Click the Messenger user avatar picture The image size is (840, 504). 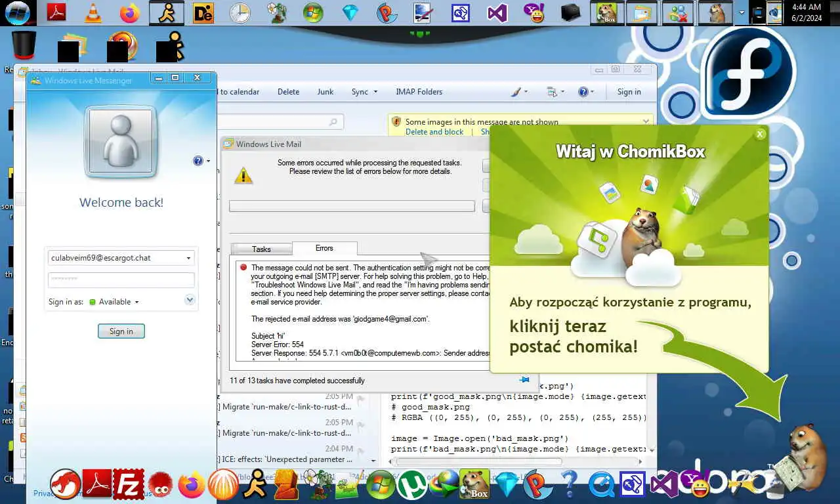tap(121, 142)
